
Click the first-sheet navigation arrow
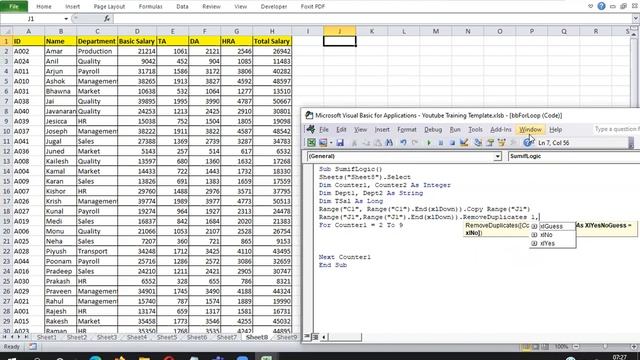tap(4, 337)
